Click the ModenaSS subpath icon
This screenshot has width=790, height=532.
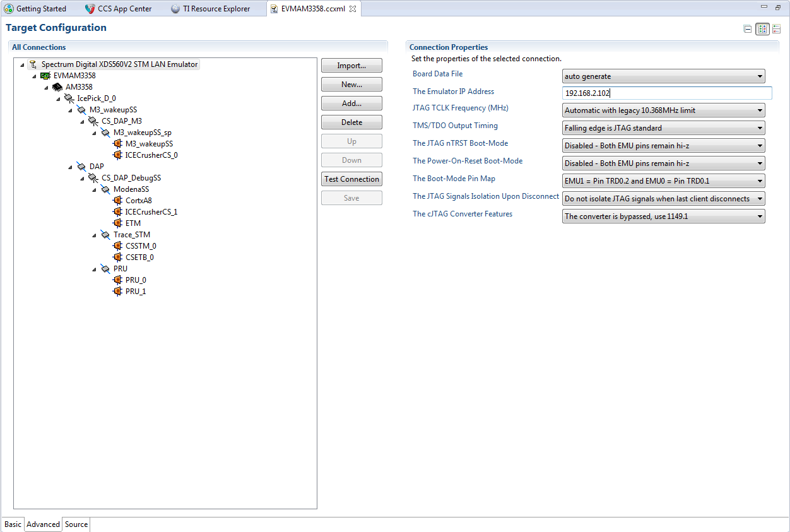[x=105, y=189]
